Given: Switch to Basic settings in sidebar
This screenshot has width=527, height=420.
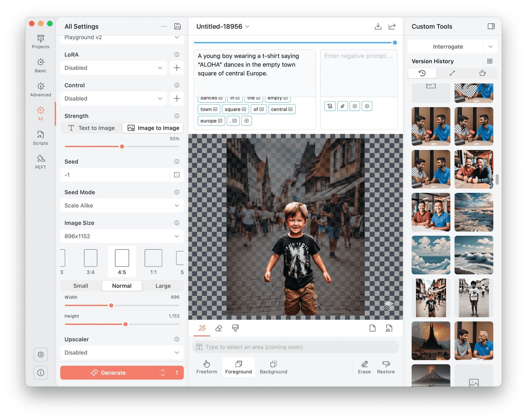Looking at the screenshot, I should point(40,66).
